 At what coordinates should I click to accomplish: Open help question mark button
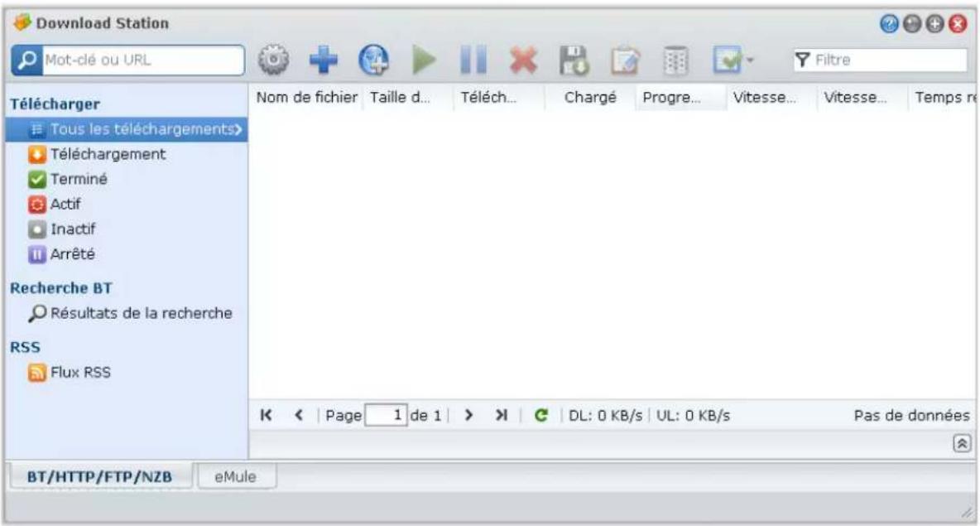click(x=889, y=24)
